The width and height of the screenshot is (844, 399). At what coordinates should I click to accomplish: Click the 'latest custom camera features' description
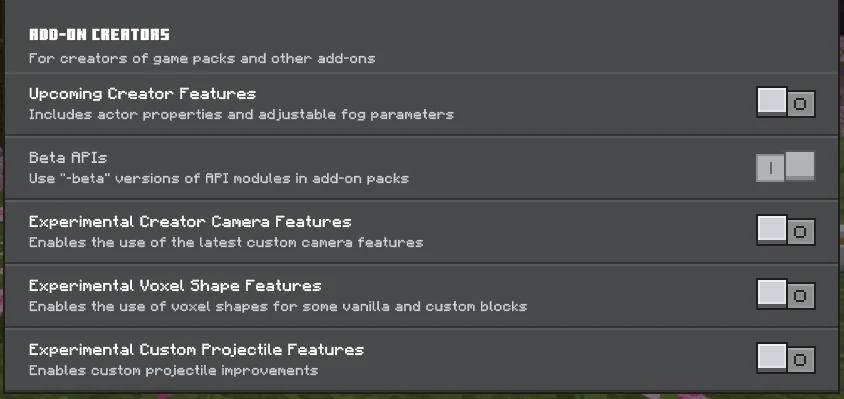(x=226, y=242)
